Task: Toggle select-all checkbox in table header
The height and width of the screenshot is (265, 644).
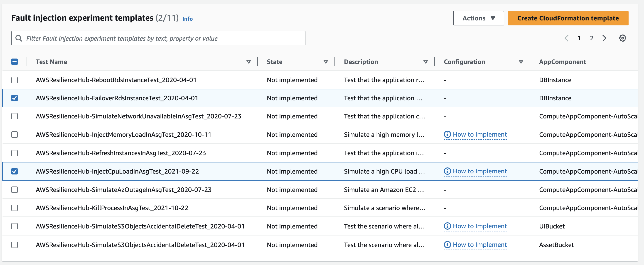Action: pyautogui.click(x=15, y=62)
